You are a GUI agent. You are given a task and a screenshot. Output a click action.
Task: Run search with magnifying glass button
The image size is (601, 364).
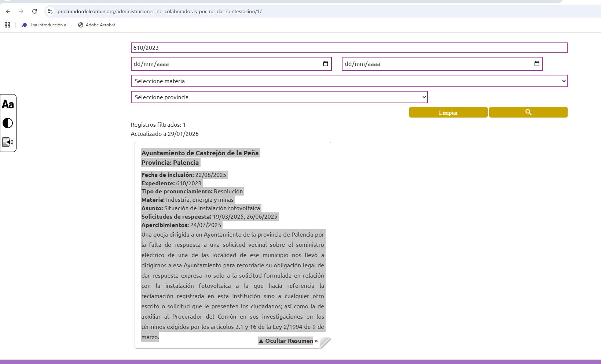(528, 112)
